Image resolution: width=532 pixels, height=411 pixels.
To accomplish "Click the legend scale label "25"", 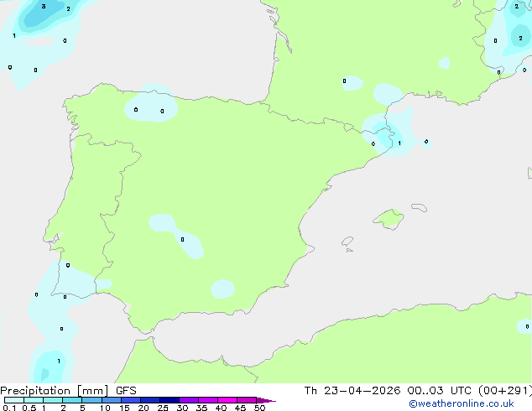I will tap(163, 408).
